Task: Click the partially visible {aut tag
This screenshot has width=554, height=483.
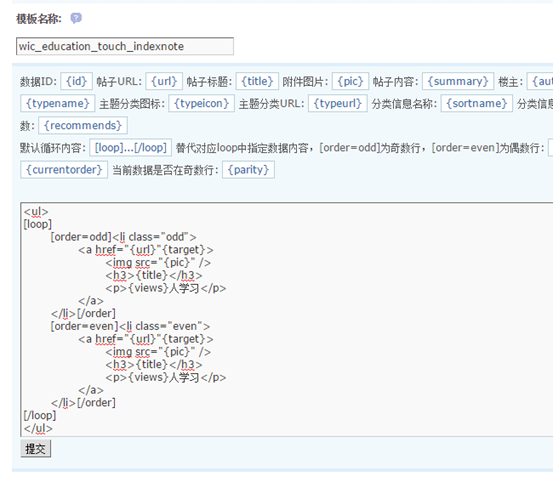Action: click(x=540, y=81)
